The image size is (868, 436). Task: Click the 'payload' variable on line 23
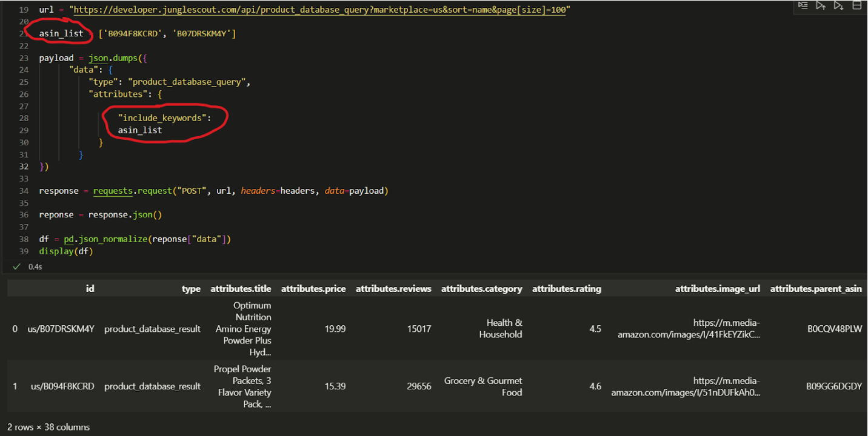click(x=56, y=58)
